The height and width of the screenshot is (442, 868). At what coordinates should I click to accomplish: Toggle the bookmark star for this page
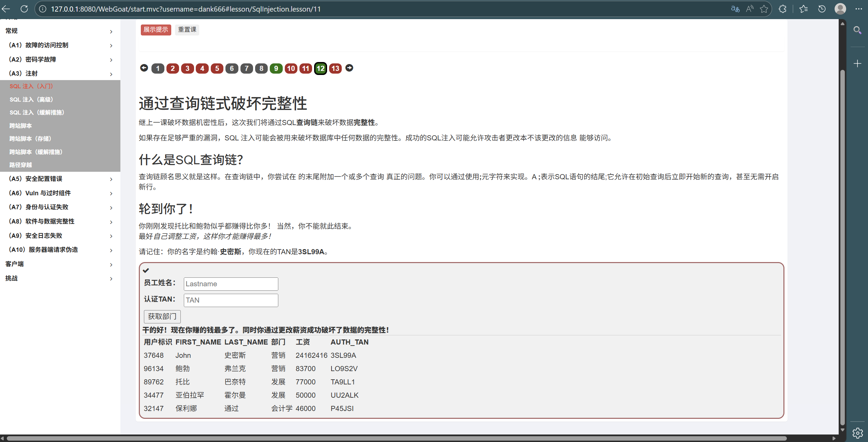[763, 9]
